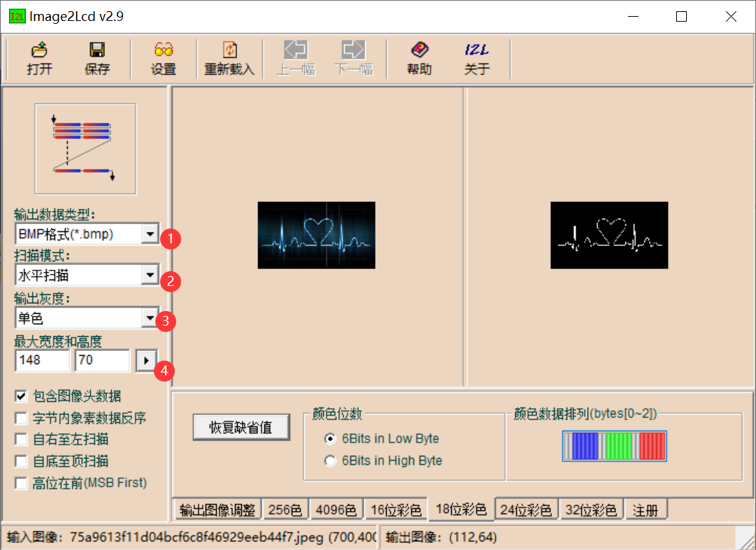
Task: Click the 保存 (Save) floppy disk icon
Action: click(97, 50)
